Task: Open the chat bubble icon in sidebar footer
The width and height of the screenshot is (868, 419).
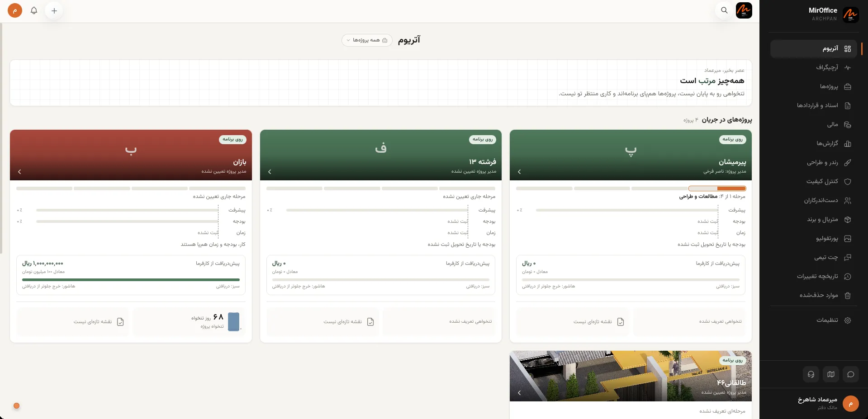Action: point(851,374)
